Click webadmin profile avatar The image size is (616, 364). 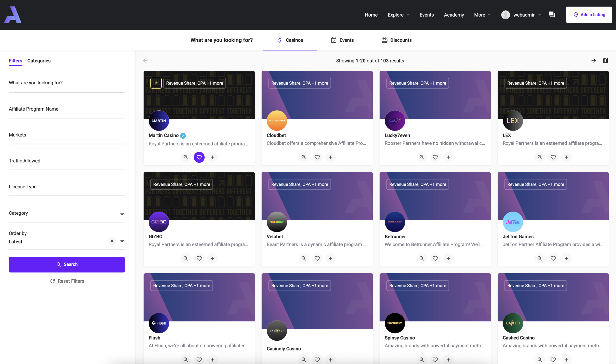506,15
